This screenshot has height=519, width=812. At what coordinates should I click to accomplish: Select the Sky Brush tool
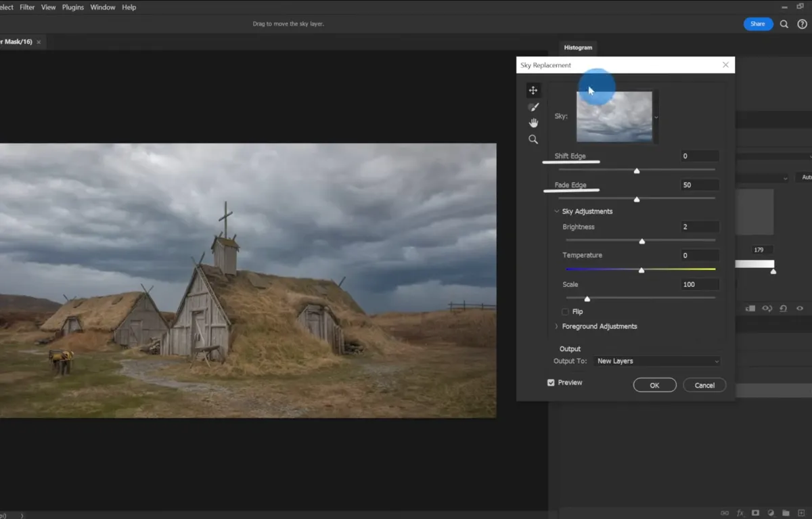pos(533,107)
